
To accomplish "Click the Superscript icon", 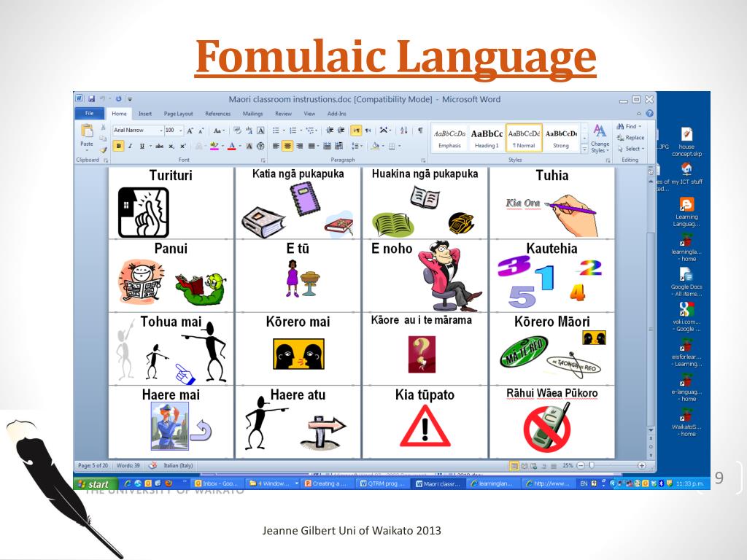I will 183,146.
